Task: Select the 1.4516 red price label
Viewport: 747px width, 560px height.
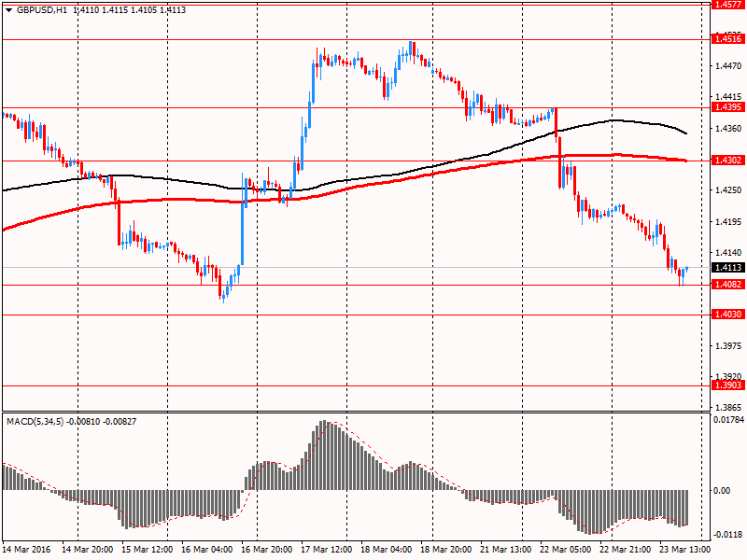Action: pyautogui.click(x=728, y=39)
